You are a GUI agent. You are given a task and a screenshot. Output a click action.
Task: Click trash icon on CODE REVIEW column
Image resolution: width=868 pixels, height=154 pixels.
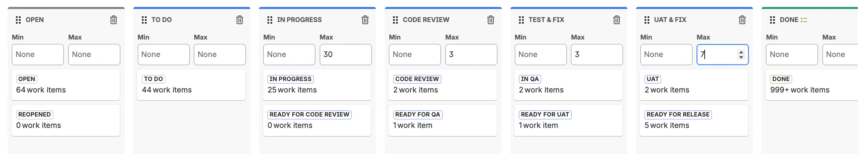pos(491,20)
